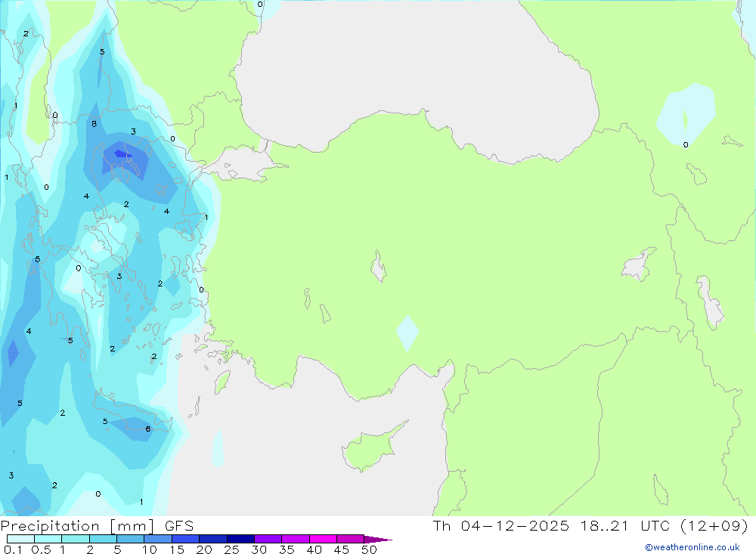This screenshot has height=554, width=756.
Task: Select the 0.5–1 mm legend swatch
Action: (x=48, y=539)
